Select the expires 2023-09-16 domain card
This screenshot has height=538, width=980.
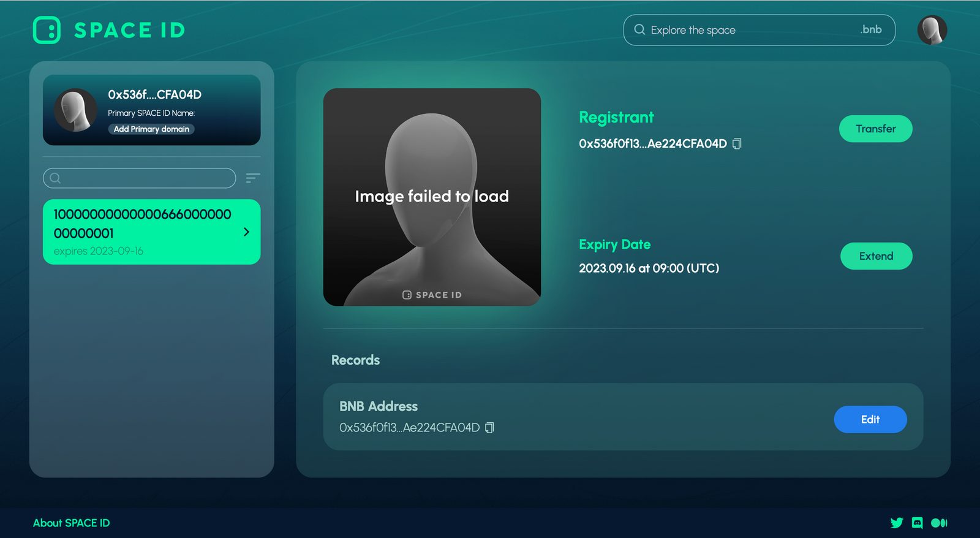click(151, 232)
